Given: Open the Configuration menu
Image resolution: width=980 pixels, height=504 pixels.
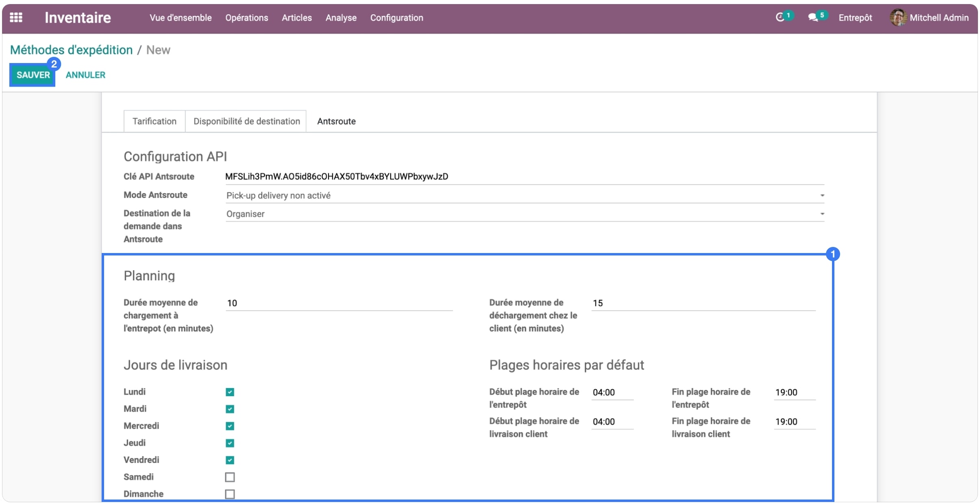Looking at the screenshot, I should 396,18.
